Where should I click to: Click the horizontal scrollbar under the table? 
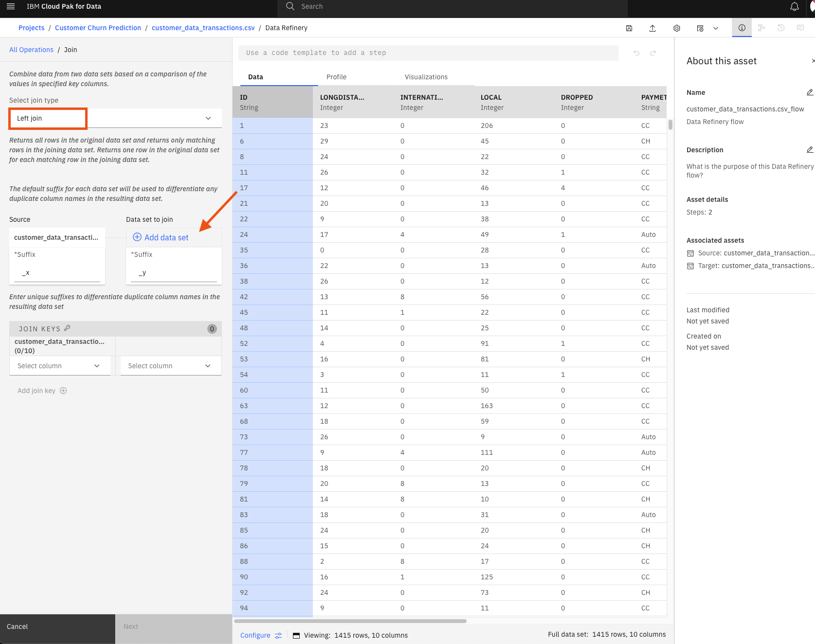350,621
